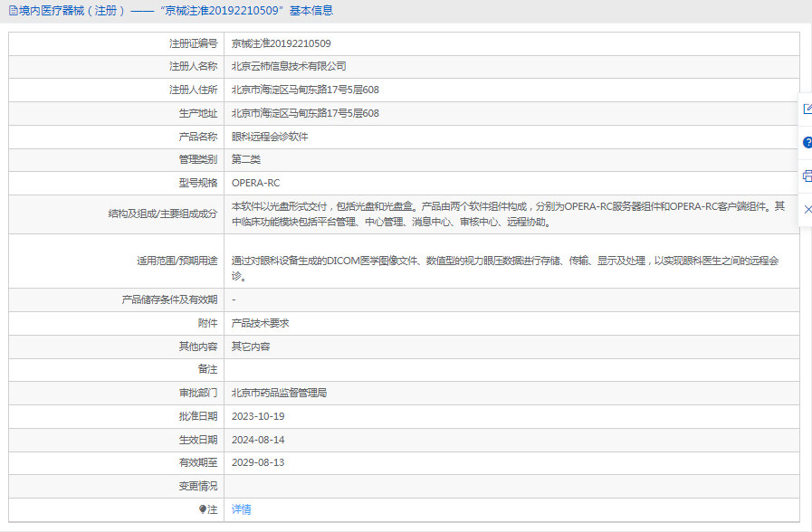Click the model value OPERA-RC
This screenshot has width=812, height=532.
tap(255, 183)
